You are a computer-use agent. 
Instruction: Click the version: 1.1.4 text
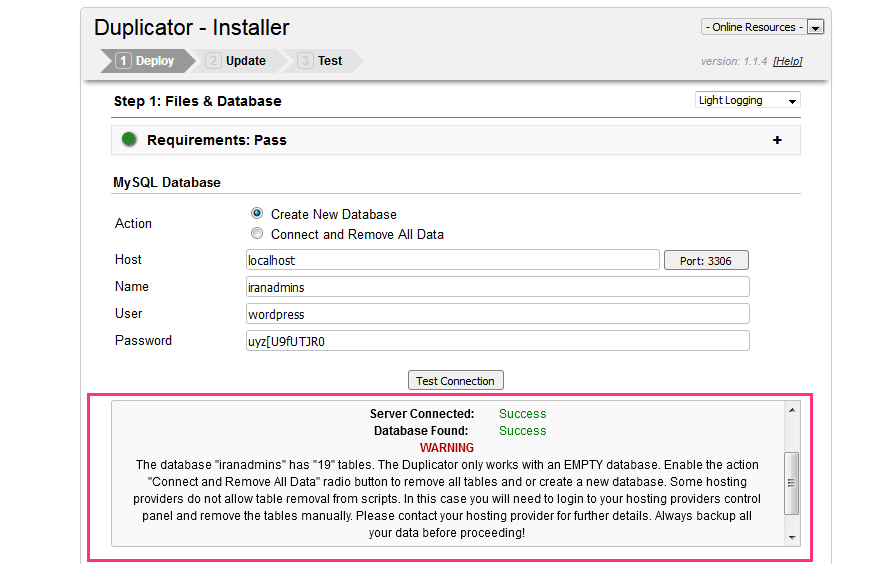point(734,61)
